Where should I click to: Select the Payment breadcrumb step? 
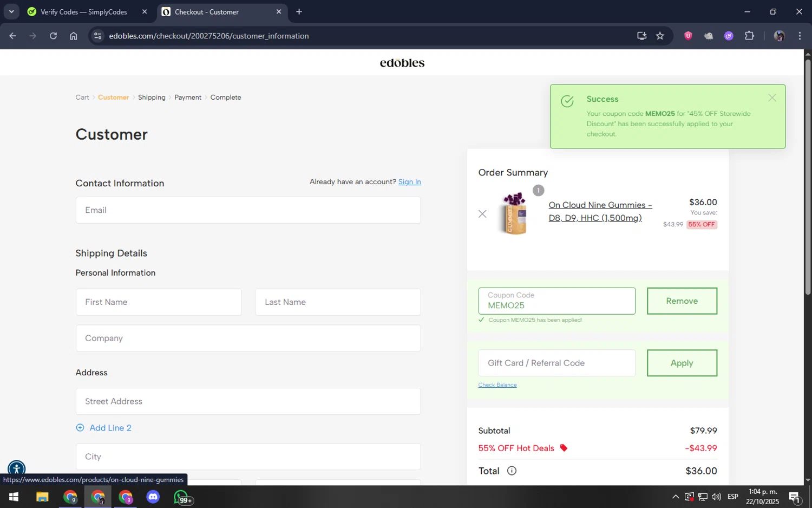coord(188,97)
